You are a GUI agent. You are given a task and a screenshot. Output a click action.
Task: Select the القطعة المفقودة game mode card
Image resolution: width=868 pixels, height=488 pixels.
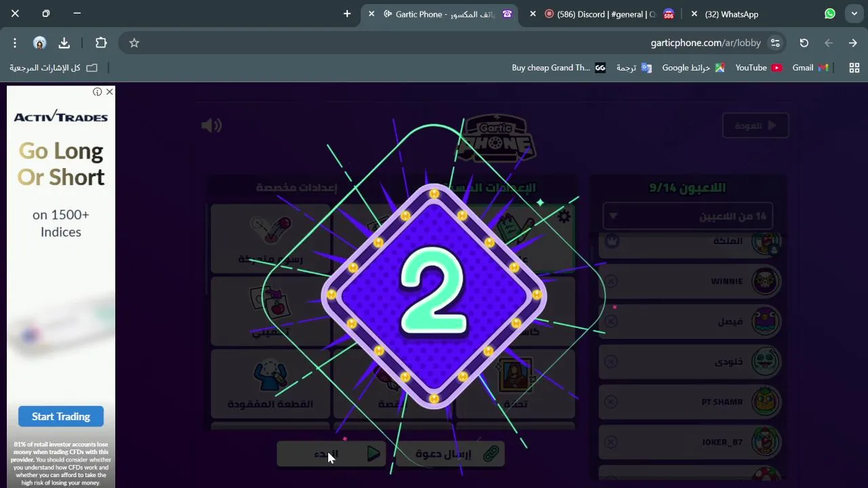click(270, 383)
